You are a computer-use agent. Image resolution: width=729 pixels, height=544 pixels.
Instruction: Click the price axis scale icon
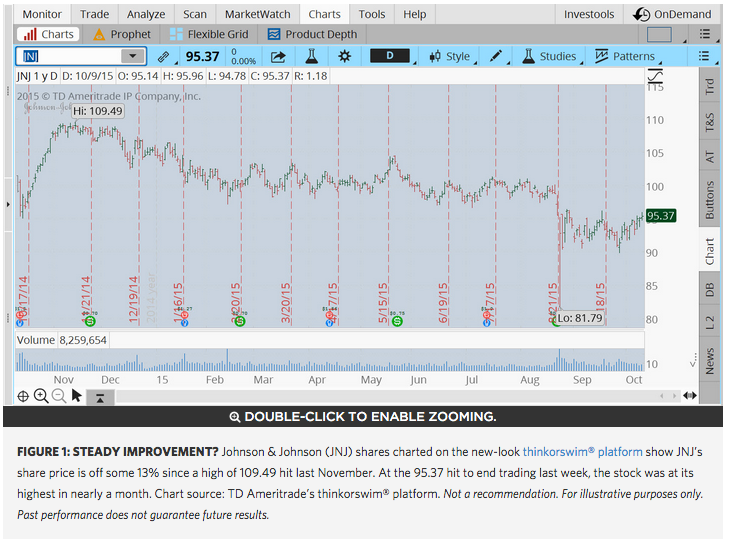tap(655, 76)
